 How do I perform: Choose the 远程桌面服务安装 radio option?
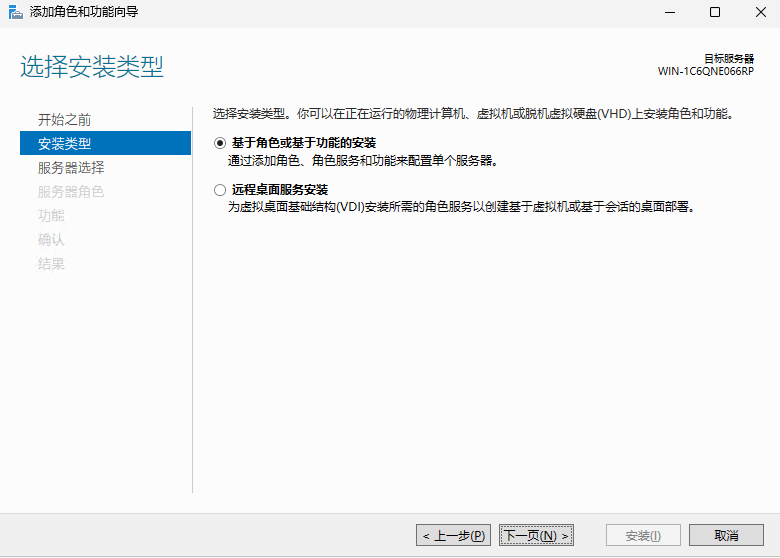point(220,189)
